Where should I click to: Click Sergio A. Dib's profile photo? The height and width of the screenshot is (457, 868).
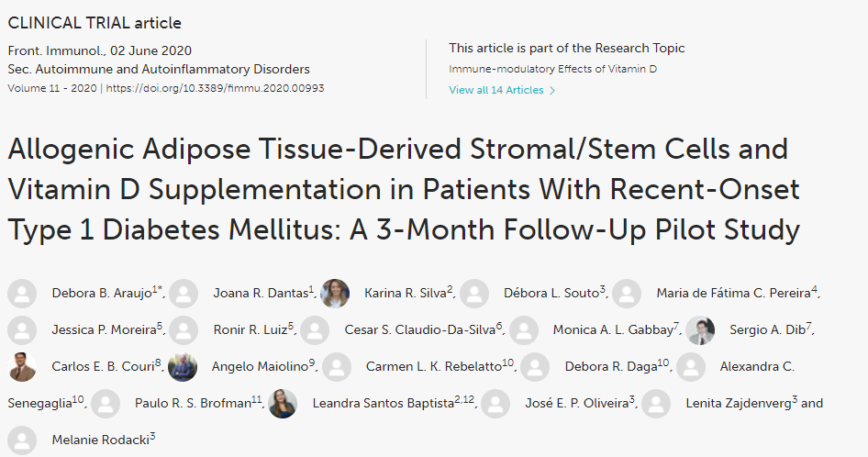tap(700, 330)
